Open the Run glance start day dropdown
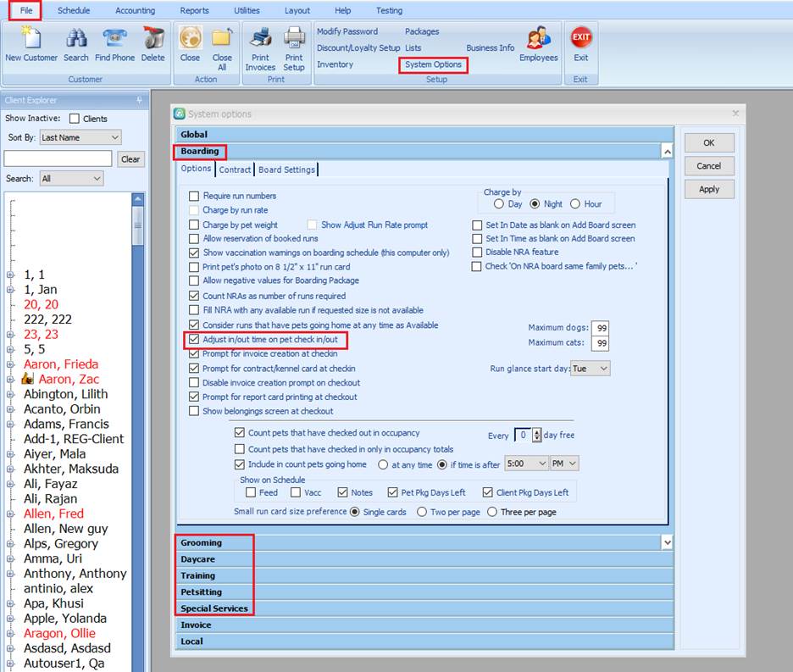 click(x=591, y=369)
